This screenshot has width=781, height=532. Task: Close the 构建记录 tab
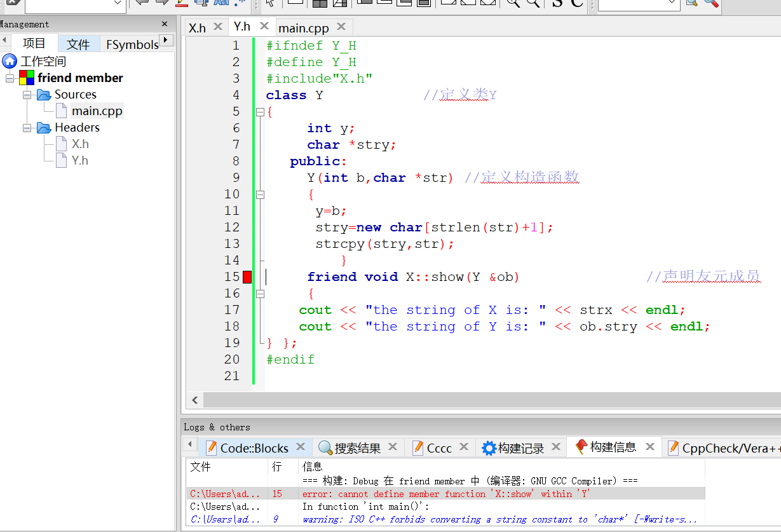click(556, 447)
